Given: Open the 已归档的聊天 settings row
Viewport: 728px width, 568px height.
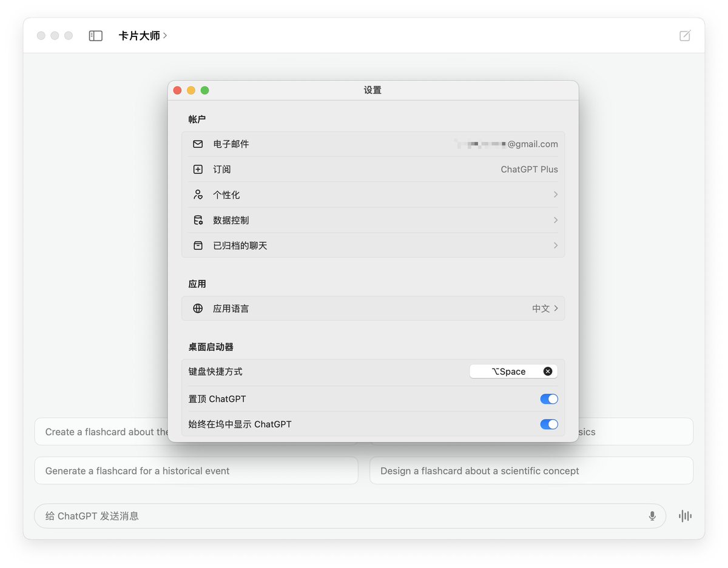Looking at the screenshot, I should tap(373, 246).
